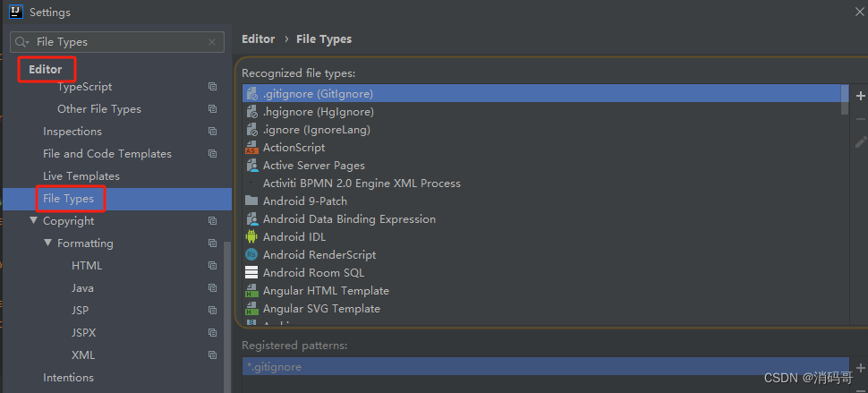The image size is (868, 393).
Task: Select TypeScript in settings tree
Action: point(85,87)
